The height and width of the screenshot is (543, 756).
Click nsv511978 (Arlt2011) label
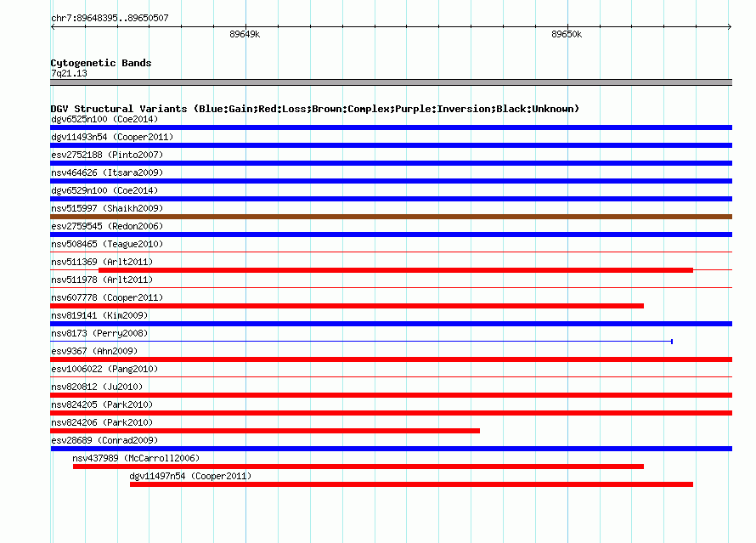(x=102, y=280)
